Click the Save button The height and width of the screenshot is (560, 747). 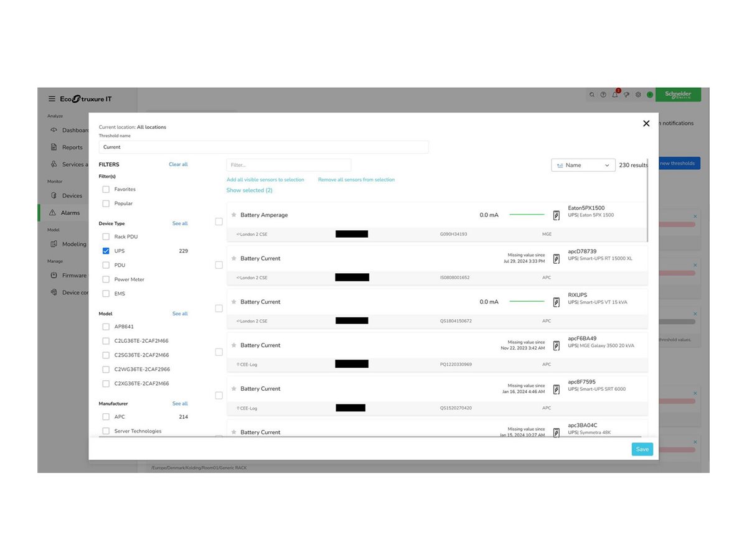(642, 449)
